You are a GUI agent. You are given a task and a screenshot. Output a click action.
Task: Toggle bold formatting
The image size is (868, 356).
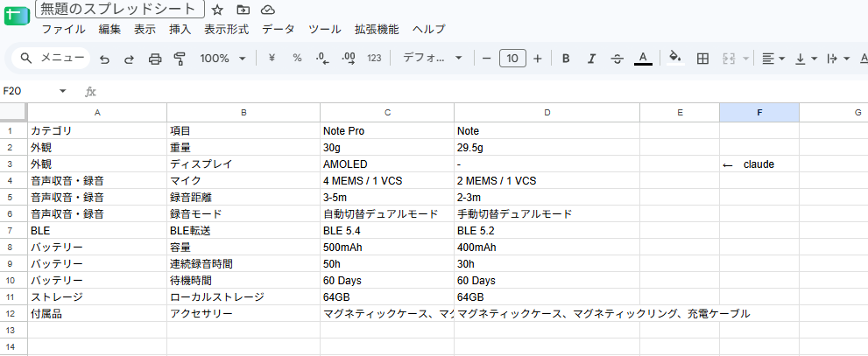[x=566, y=59]
